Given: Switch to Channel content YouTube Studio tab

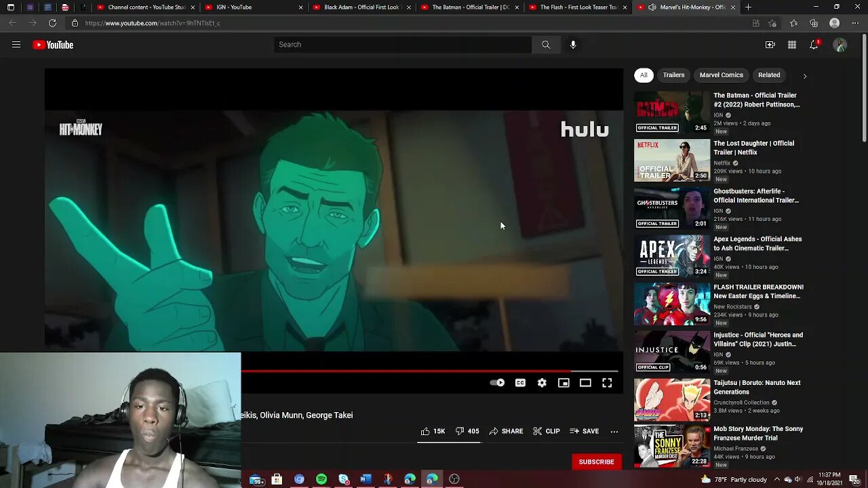Looking at the screenshot, I should pyautogui.click(x=146, y=7).
